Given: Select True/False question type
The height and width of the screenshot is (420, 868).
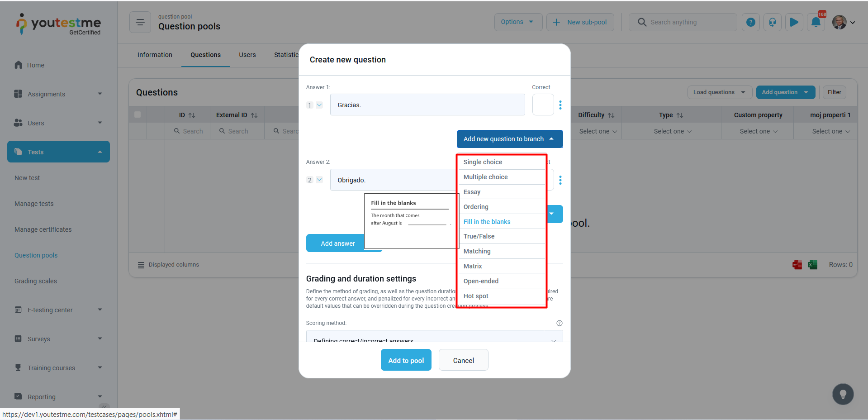Looking at the screenshot, I should tap(502, 236).
